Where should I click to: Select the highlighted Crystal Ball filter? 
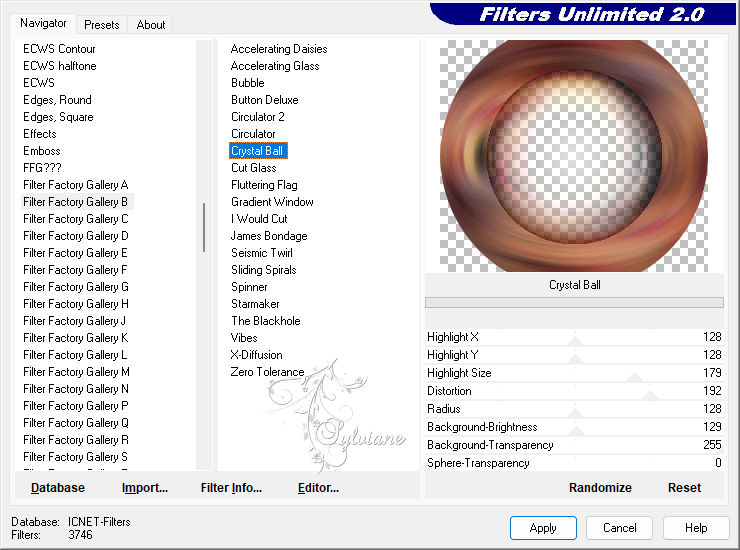258,151
